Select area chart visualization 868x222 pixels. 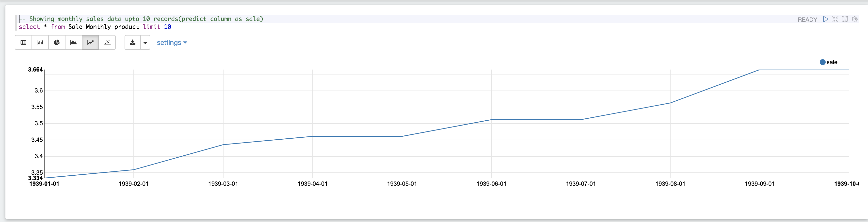coord(73,42)
